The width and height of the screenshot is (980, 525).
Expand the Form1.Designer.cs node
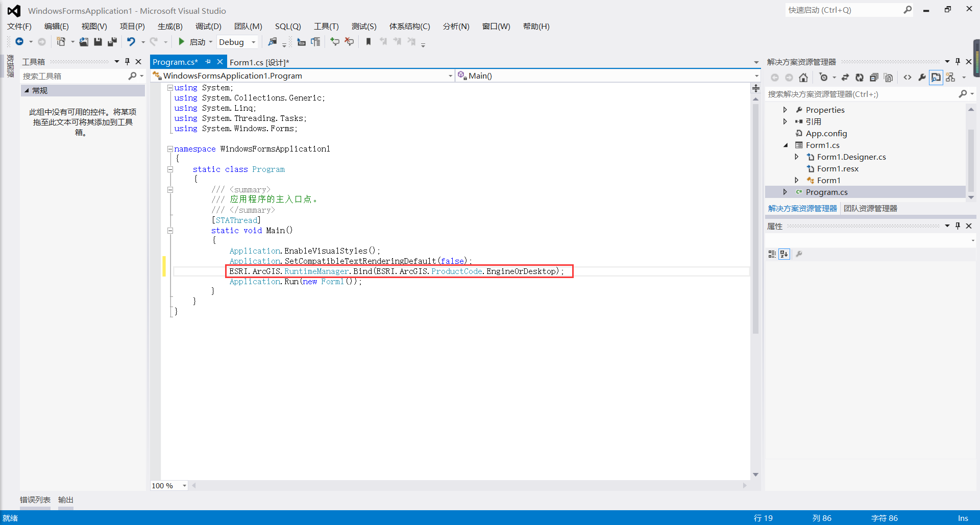pos(797,157)
